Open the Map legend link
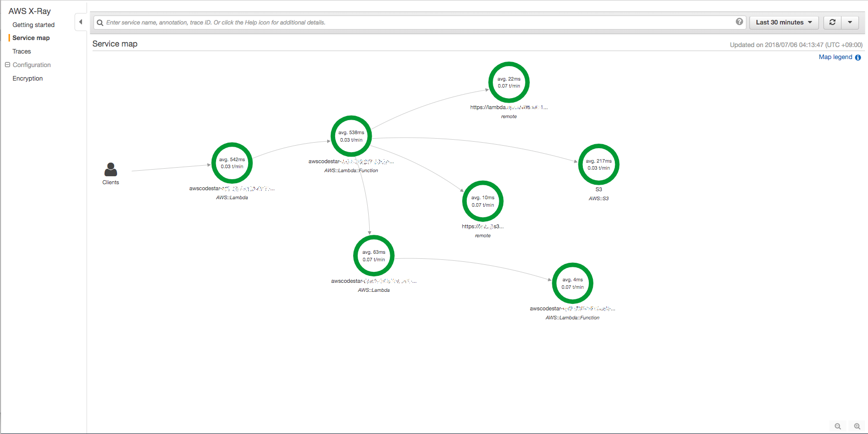Image resolution: width=868 pixels, height=434 pixels. point(835,57)
